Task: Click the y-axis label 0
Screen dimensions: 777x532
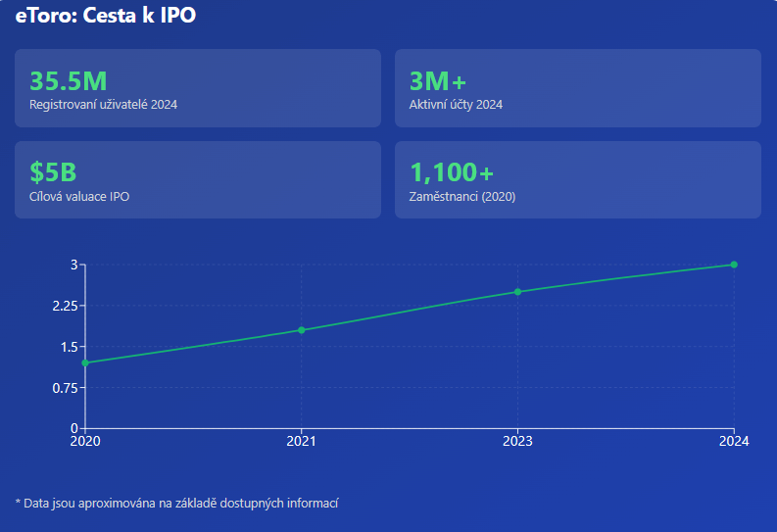Action: point(74,428)
